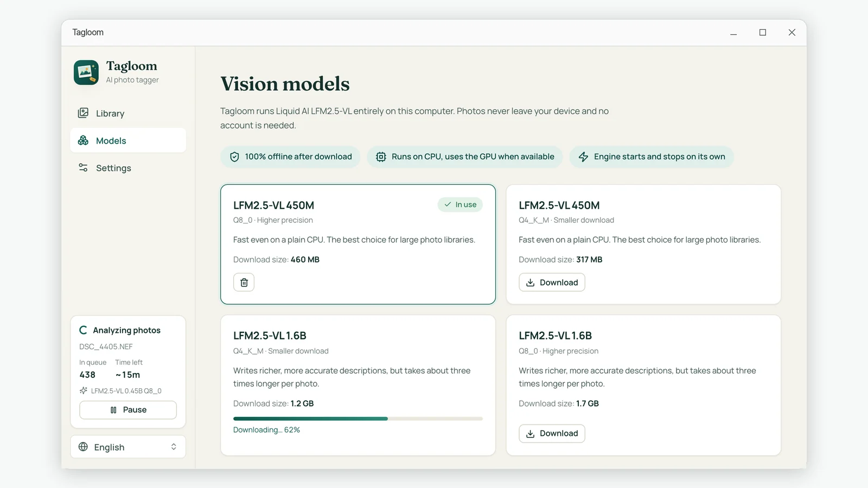Click the Tagloom app logo icon
Screen dimensions: 868x488
coord(86,73)
